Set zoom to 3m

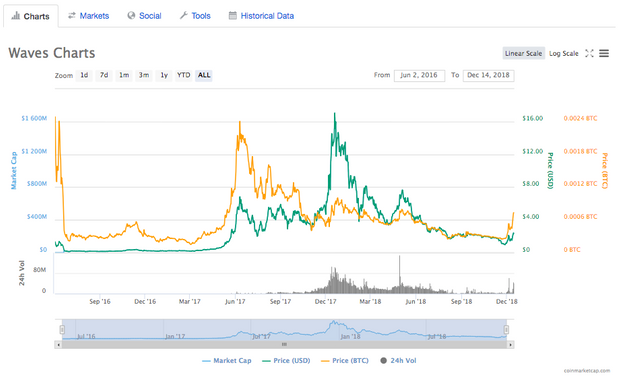coord(144,75)
